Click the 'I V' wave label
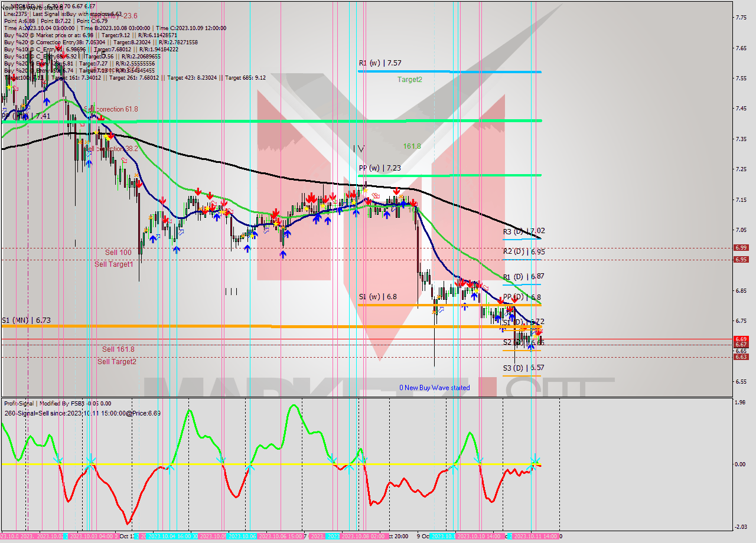This screenshot has width=756, height=543. pyautogui.click(x=359, y=149)
